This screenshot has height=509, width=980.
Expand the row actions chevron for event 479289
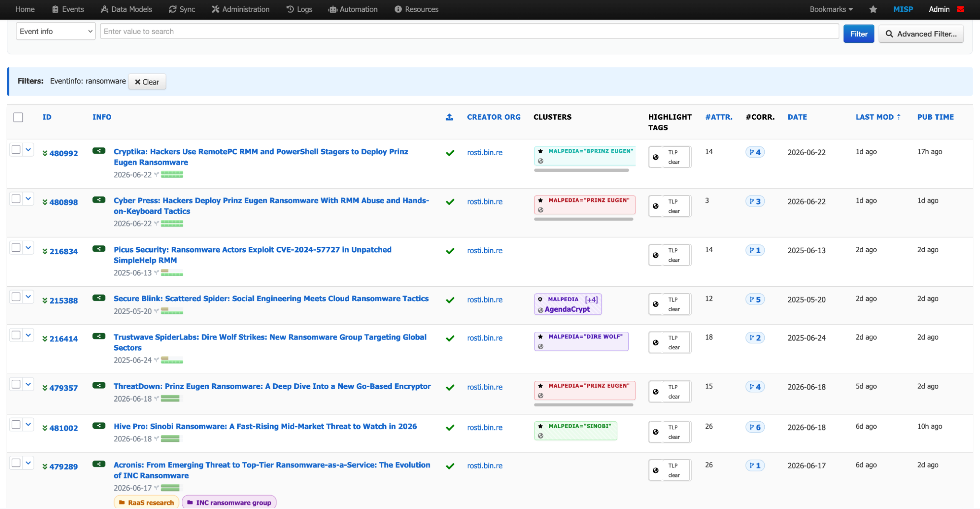(x=28, y=463)
